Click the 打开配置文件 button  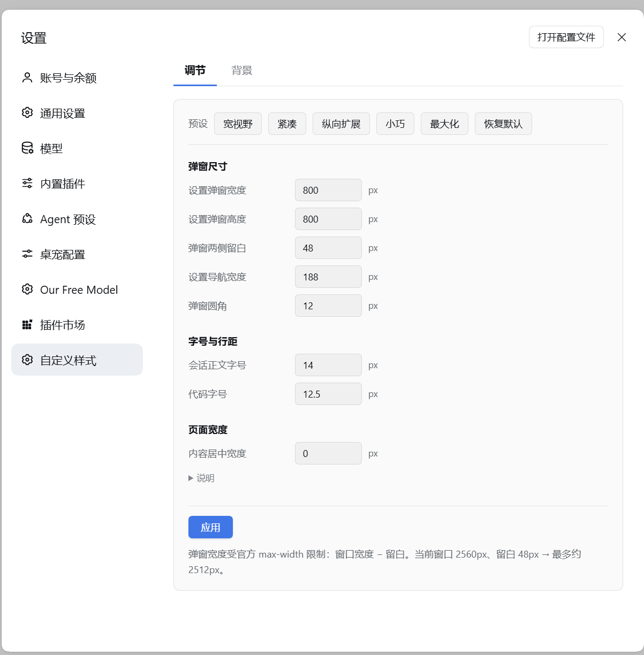click(x=566, y=37)
